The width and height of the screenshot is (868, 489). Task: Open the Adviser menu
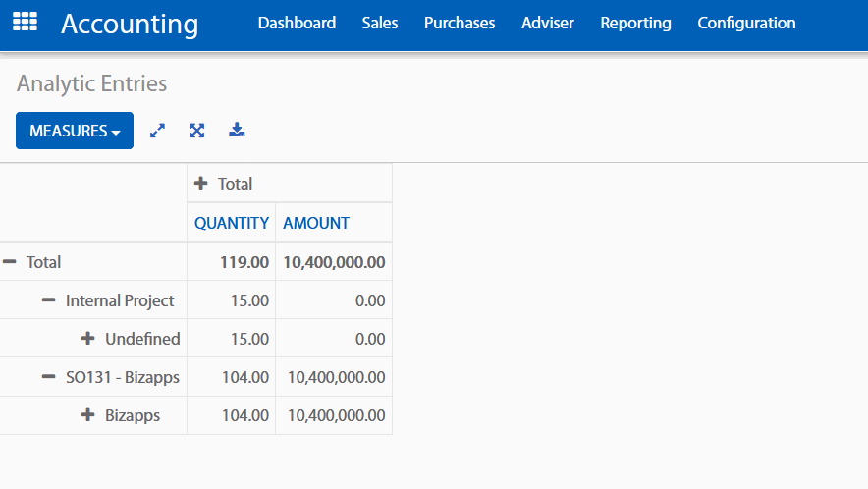click(548, 23)
